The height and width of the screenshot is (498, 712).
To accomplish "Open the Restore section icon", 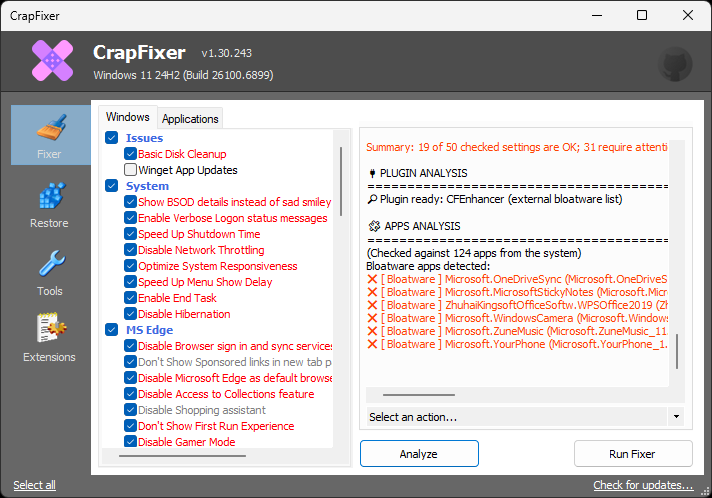I will pyautogui.click(x=51, y=196).
